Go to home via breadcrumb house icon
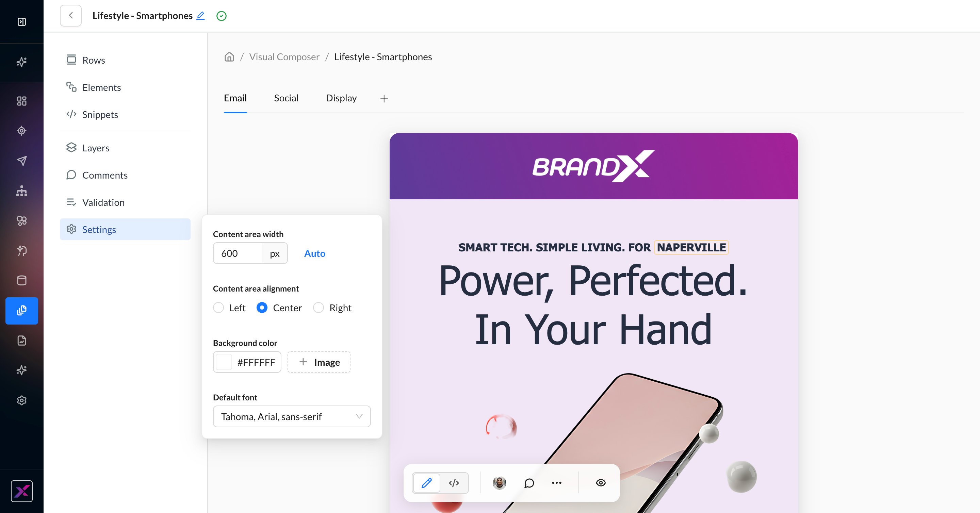980x513 pixels. click(229, 57)
